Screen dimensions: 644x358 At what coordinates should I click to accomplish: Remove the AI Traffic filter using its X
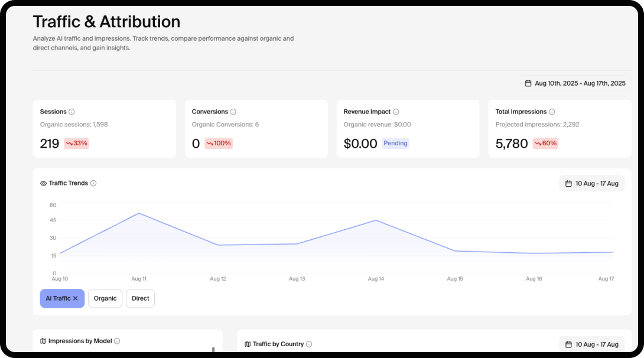coord(76,298)
